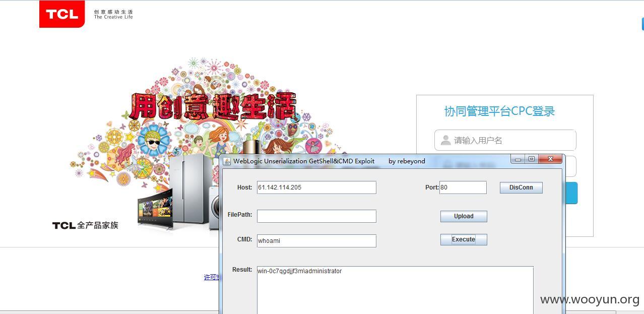Click the Upload button

[464, 216]
